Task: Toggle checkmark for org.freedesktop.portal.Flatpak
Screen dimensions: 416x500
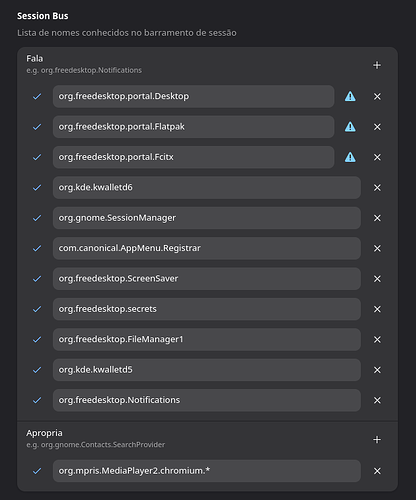Action: pyautogui.click(x=37, y=127)
